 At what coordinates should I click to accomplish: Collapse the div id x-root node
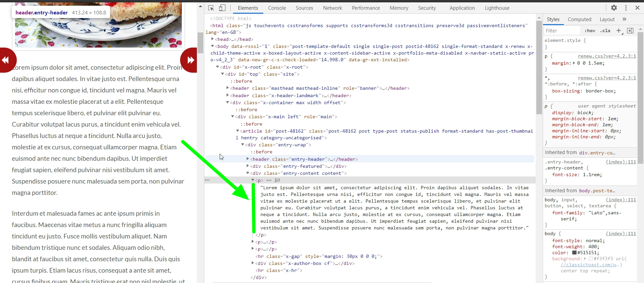[218, 67]
